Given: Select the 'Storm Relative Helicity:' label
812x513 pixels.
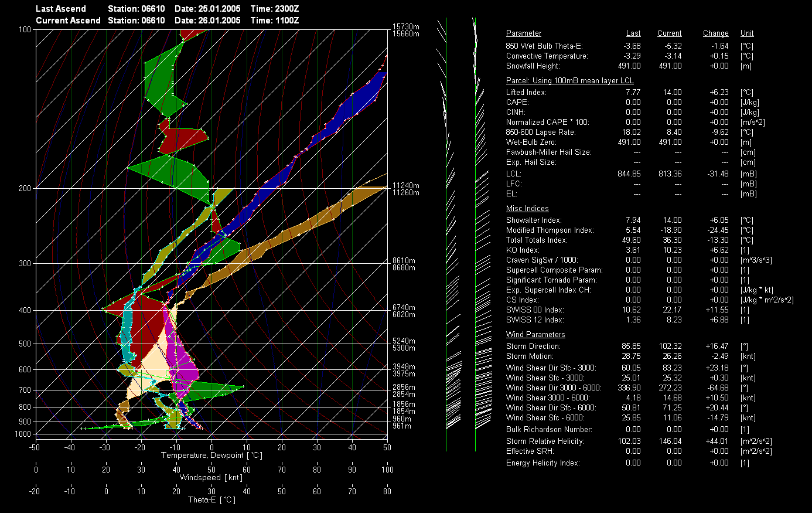Looking at the screenshot, I should click(x=545, y=441).
